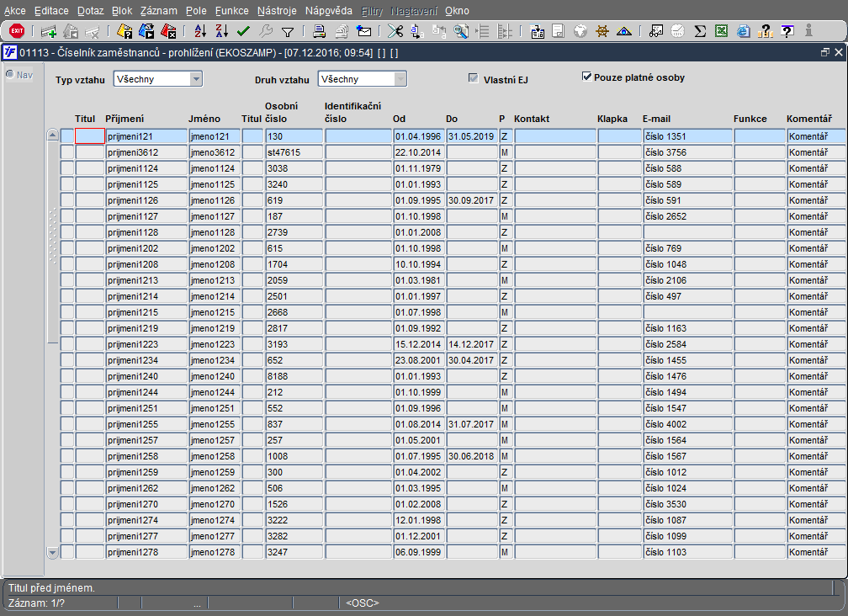Click Komentář button in prijmeni1278 row

(816, 552)
